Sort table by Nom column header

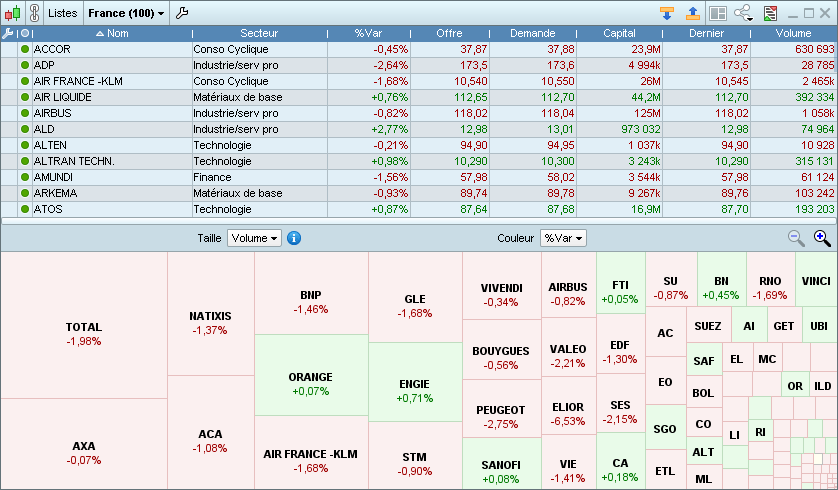[117, 33]
